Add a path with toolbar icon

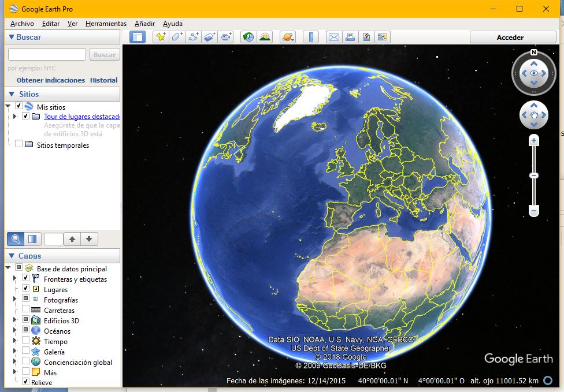[194, 37]
